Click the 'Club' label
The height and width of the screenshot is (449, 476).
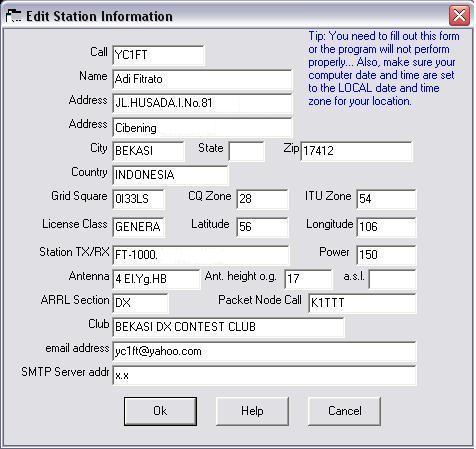(99, 324)
